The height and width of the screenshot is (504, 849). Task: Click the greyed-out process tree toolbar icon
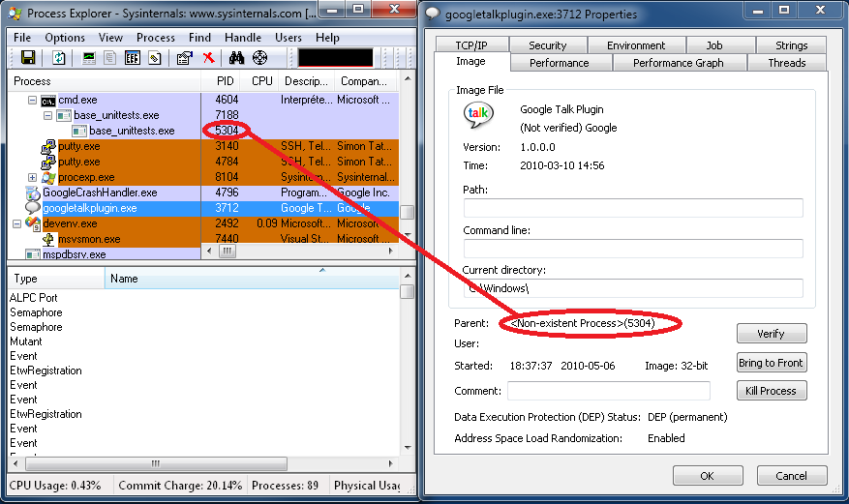point(110,57)
